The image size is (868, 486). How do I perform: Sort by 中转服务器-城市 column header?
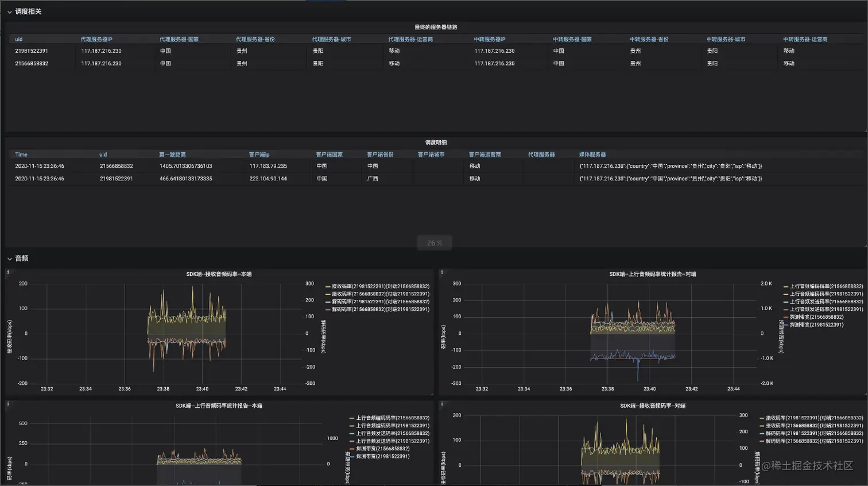click(x=726, y=40)
